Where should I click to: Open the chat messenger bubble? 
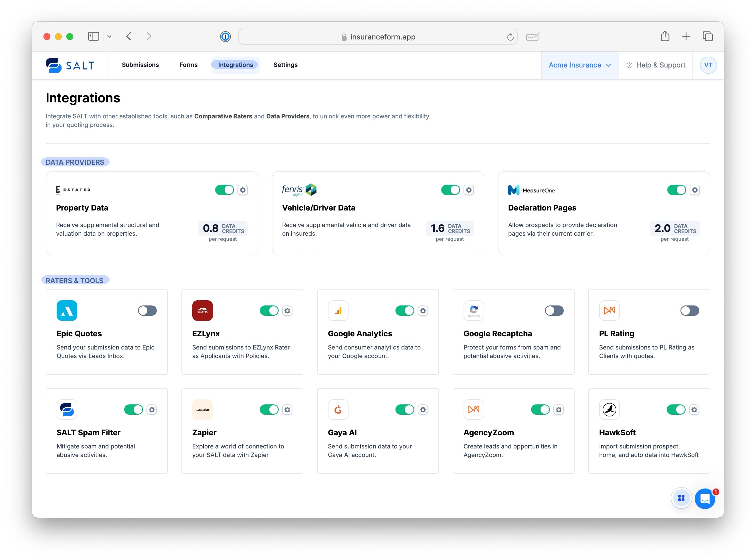pyautogui.click(x=705, y=499)
